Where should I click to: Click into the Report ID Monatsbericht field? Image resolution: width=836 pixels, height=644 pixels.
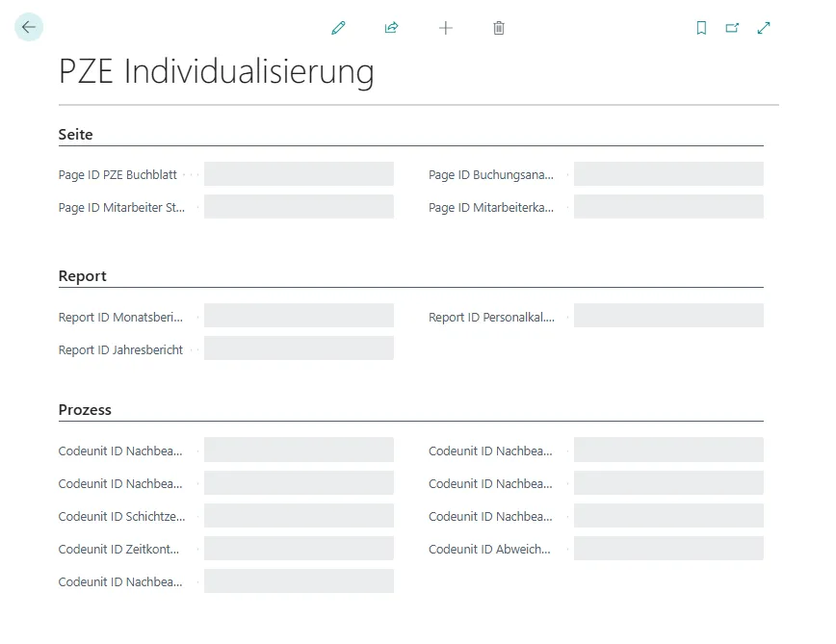(299, 315)
